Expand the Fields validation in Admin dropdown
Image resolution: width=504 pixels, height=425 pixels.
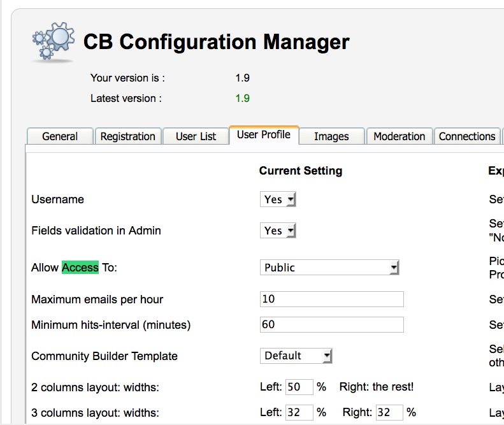(x=278, y=231)
